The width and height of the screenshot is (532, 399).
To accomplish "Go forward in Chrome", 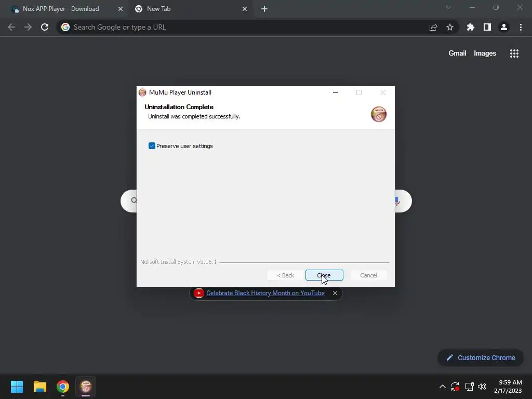I will (28, 27).
